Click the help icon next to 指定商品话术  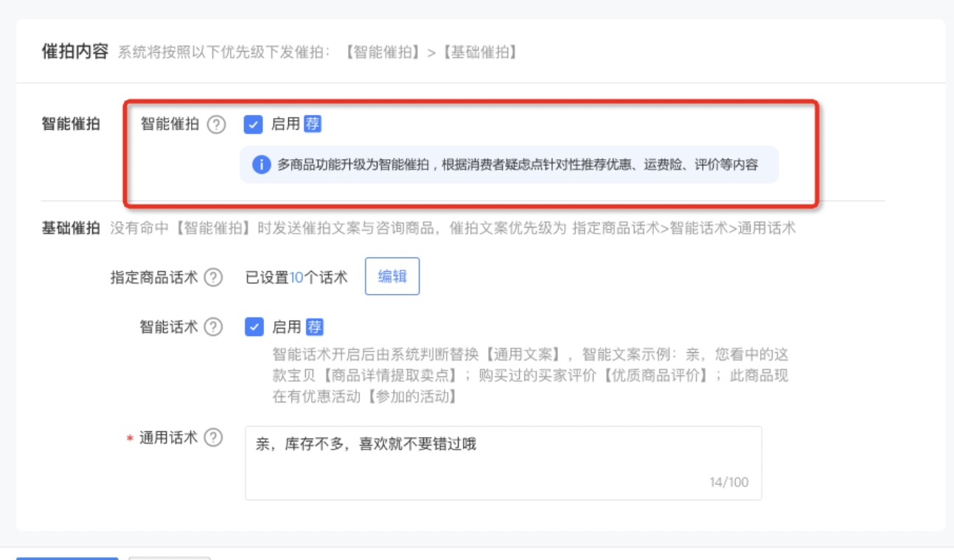pyautogui.click(x=213, y=277)
